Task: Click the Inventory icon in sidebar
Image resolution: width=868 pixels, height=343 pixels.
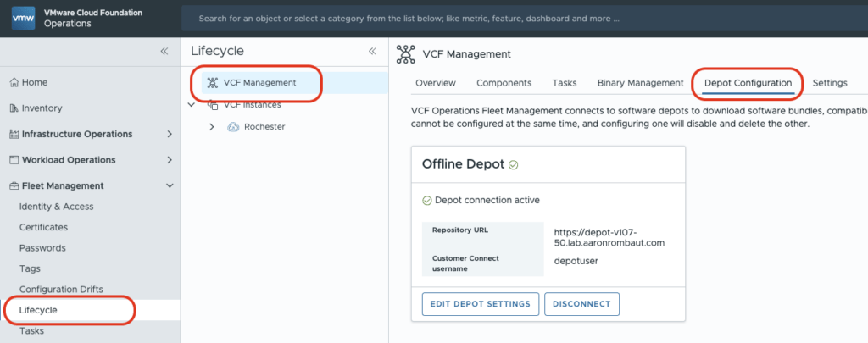Action: point(14,108)
